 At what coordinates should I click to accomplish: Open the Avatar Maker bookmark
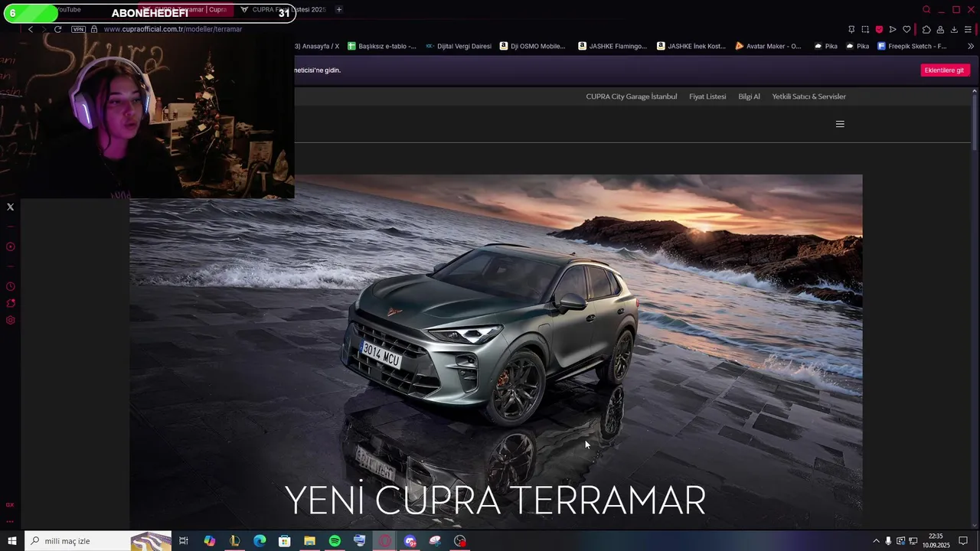tap(768, 46)
